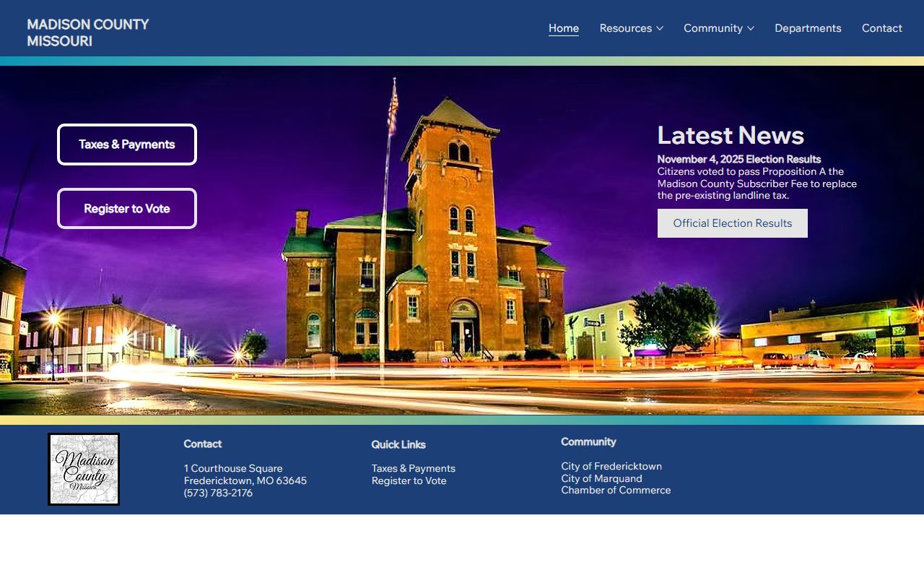This screenshot has width=924, height=578.
Task: Click the Madison County Missouri site title
Action: [x=88, y=33]
